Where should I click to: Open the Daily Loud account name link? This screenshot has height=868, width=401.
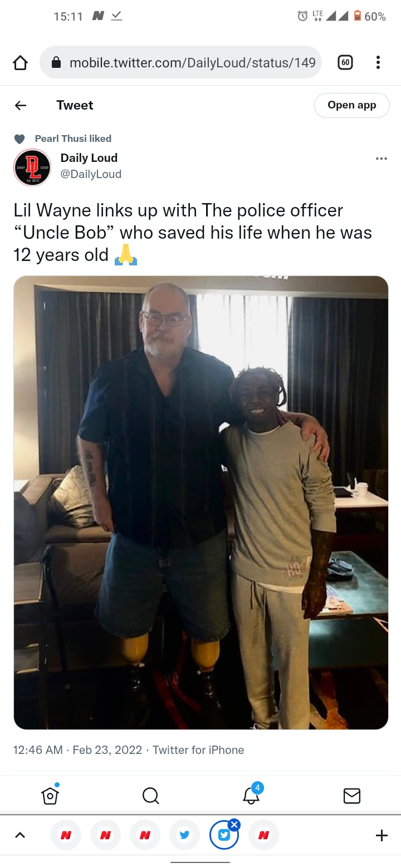click(89, 158)
